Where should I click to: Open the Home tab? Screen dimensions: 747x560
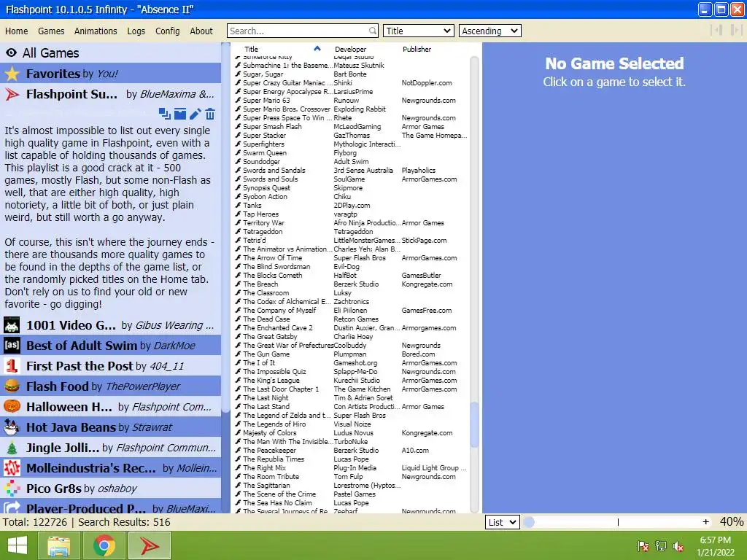[17, 31]
